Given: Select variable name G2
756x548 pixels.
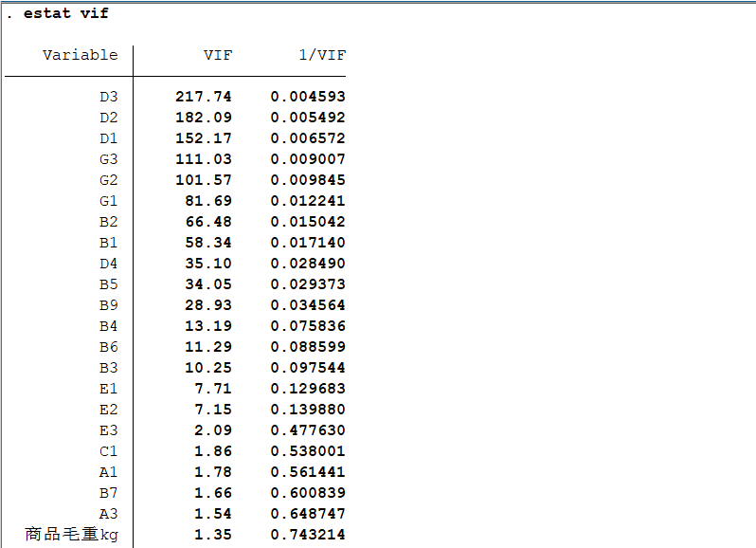Looking at the screenshot, I should coord(109,180).
